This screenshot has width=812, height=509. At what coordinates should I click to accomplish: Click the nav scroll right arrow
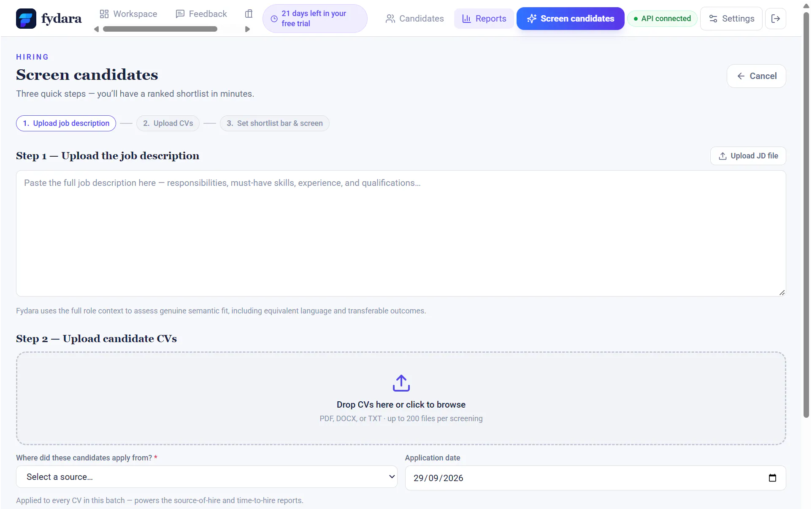click(x=247, y=29)
